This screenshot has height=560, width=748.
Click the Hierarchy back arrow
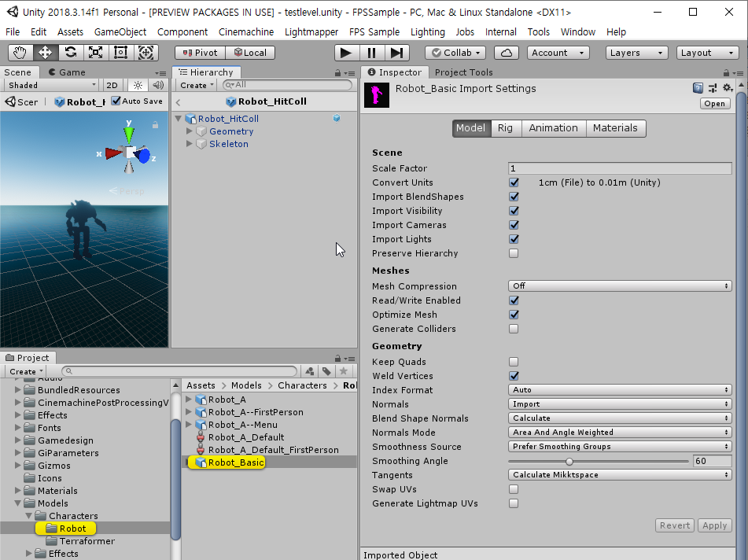click(178, 102)
